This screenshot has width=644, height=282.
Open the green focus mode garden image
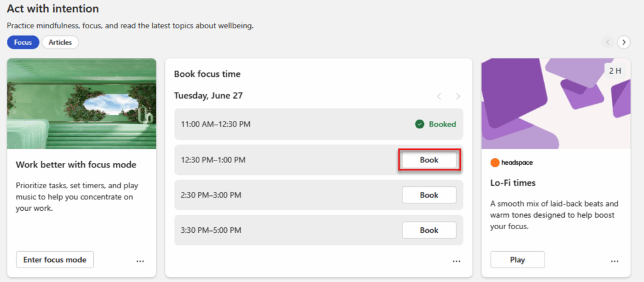pos(81,103)
